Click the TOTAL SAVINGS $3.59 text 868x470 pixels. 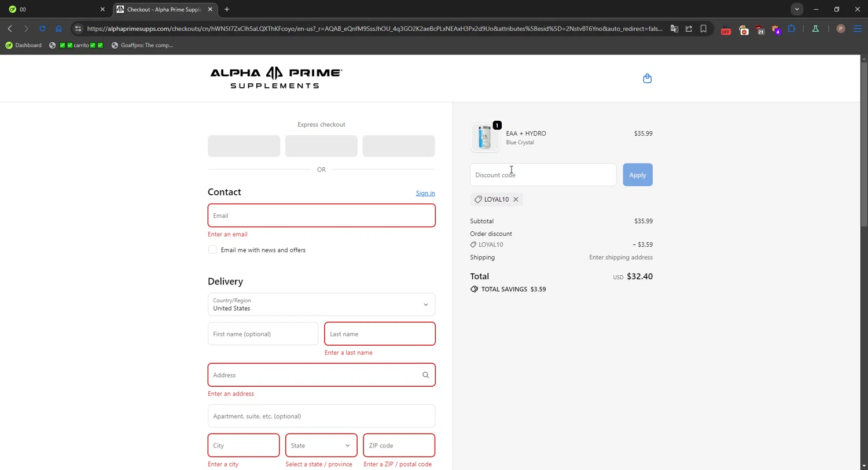[x=514, y=289]
